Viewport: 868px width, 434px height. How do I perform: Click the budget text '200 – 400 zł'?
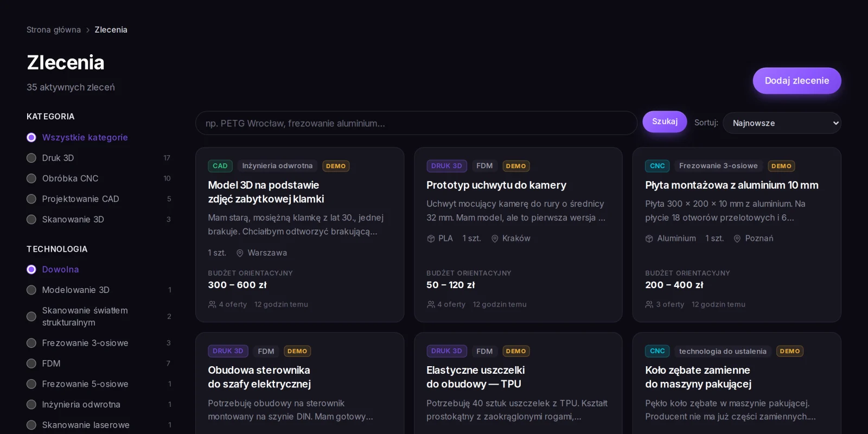(674, 285)
